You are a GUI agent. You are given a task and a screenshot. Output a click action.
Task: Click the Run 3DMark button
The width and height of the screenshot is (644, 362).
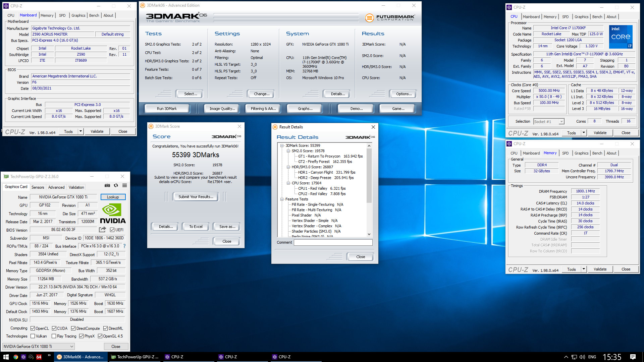coord(167,109)
